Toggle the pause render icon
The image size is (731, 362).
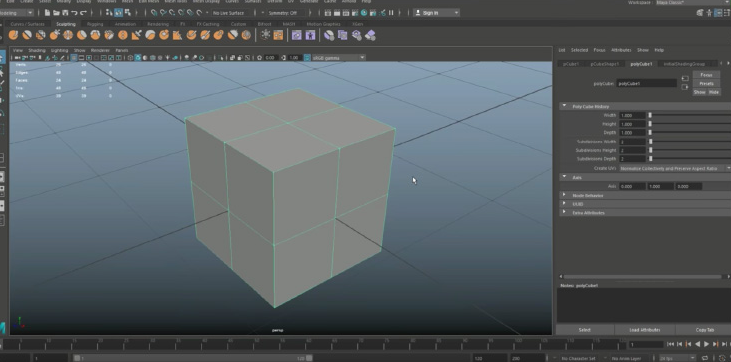[391, 13]
